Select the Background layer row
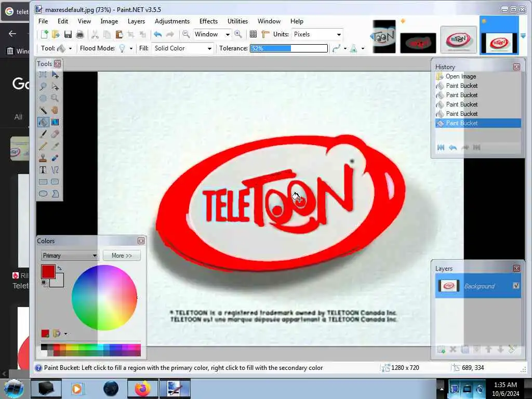 478,286
